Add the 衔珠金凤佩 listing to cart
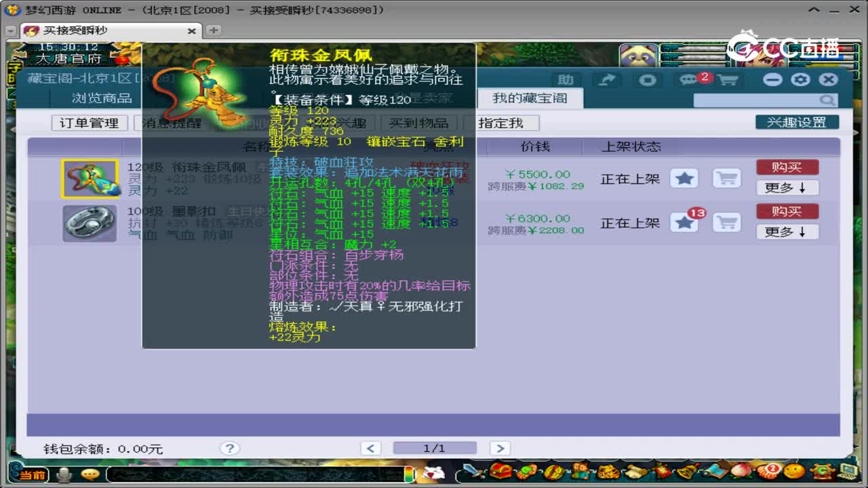The width and height of the screenshot is (868, 488). pos(726,178)
